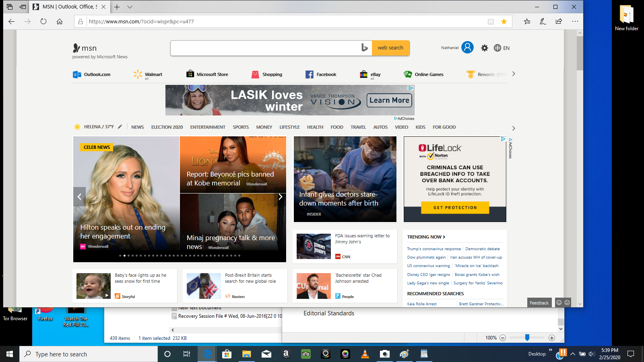This screenshot has height=362, width=644.
Task: Click the zoom out minus button
Action: [503, 338]
